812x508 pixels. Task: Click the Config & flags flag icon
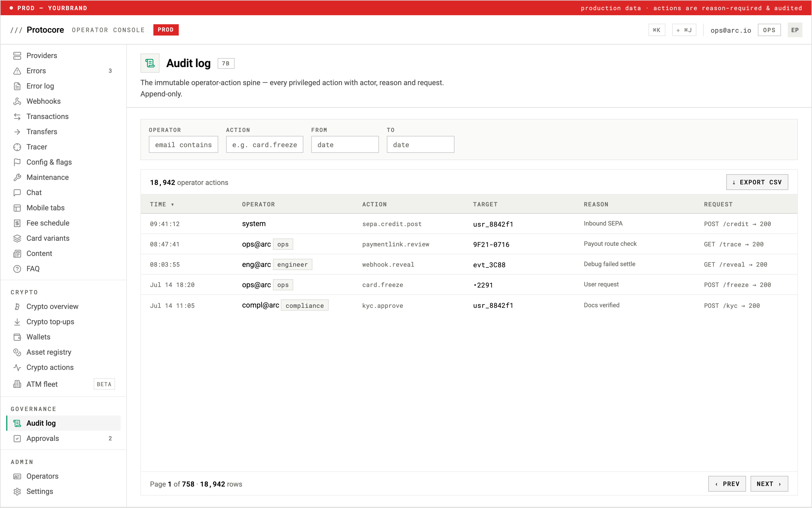click(x=17, y=162)
